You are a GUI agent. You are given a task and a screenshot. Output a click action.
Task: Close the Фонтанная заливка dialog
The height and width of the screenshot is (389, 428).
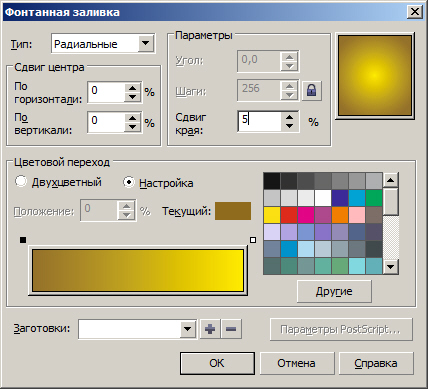click(415, 12)
